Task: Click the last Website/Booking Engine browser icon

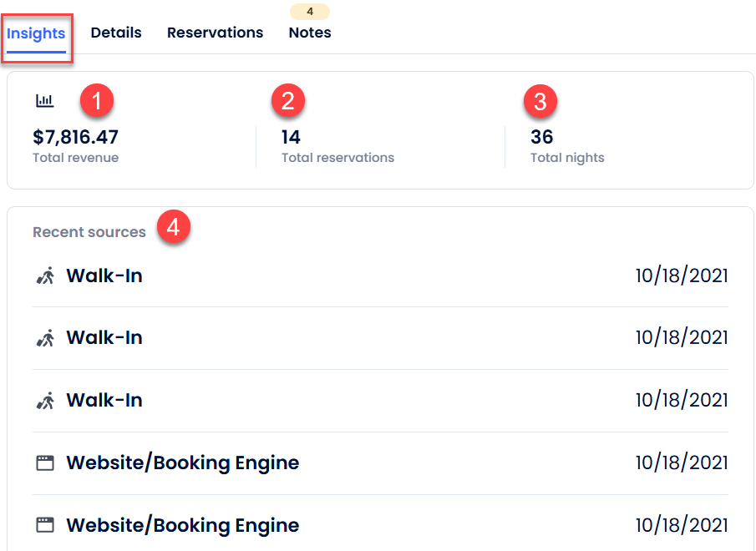Action: pyautogui.click(x=45, y=525)
